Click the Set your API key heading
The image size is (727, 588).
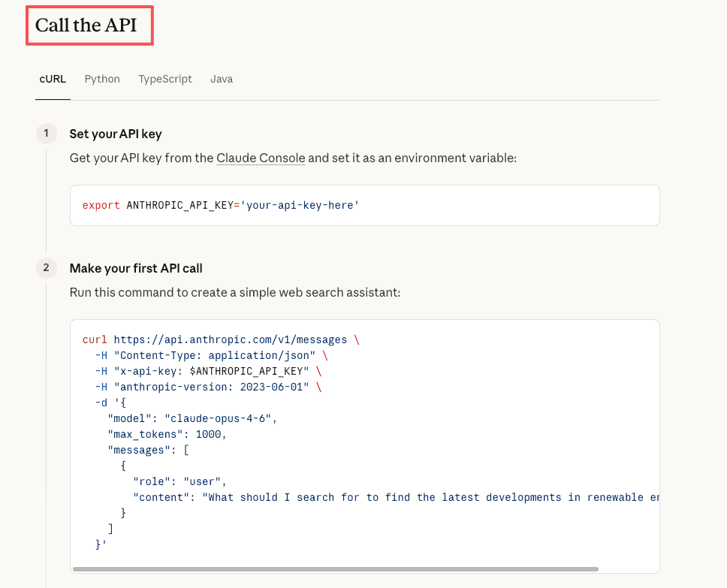click(116, 134)
